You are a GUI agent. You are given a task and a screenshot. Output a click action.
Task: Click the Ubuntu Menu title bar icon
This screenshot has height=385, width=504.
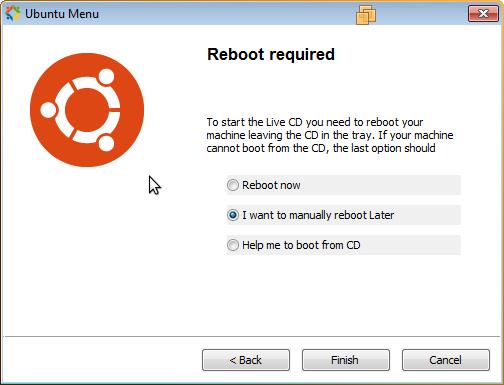point(13,14)
